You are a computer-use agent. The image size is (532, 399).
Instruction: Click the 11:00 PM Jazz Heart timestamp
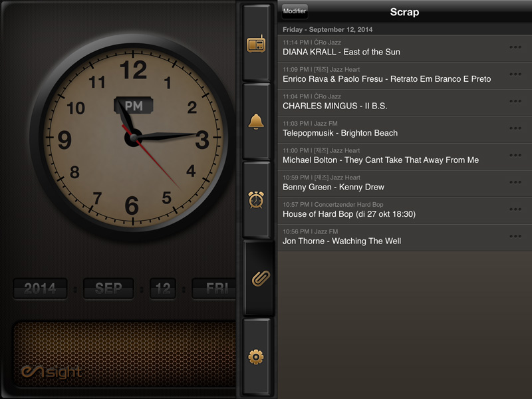[321, 151]
